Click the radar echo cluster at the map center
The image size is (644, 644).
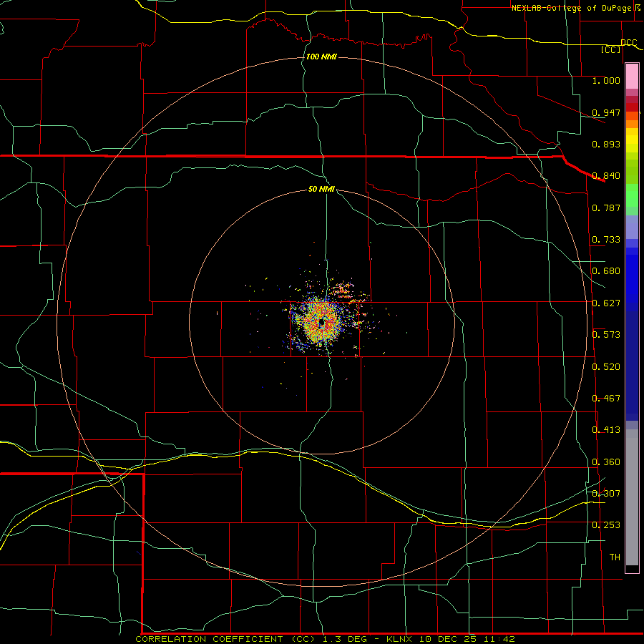point(321,323)
